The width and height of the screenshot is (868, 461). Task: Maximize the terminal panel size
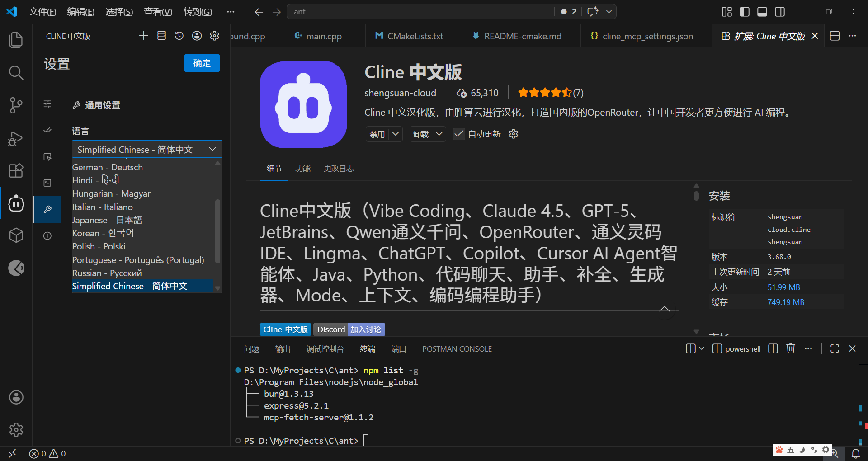tap(835, 348)
